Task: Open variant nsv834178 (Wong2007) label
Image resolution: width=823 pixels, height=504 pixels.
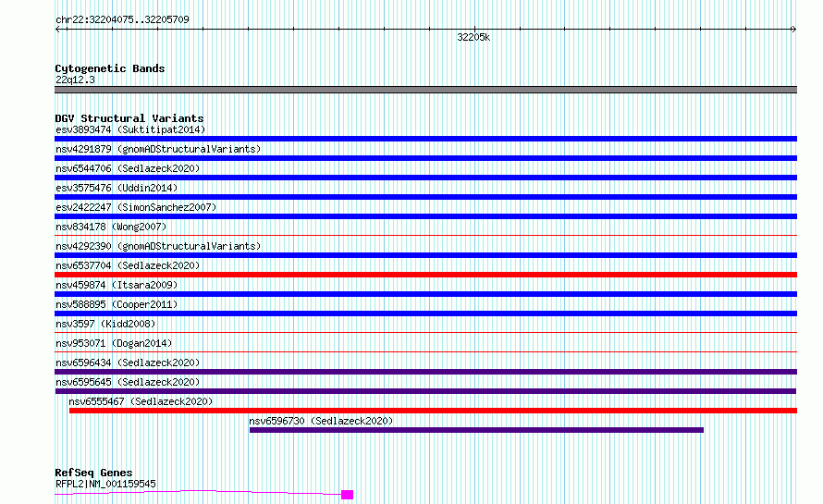Action: pyautogui.click(x=111, y=227)
